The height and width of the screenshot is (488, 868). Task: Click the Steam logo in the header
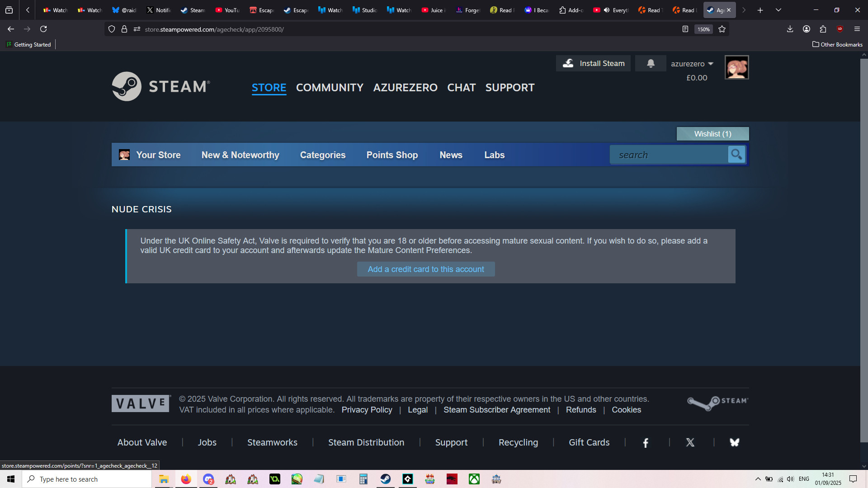click(161, 86)
